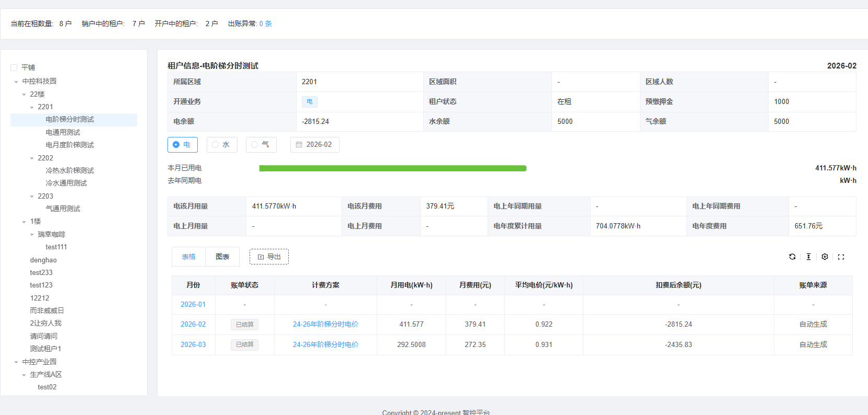
Task: Open the table row density icon
Action: pyautogui.click(x=808, y=257)
